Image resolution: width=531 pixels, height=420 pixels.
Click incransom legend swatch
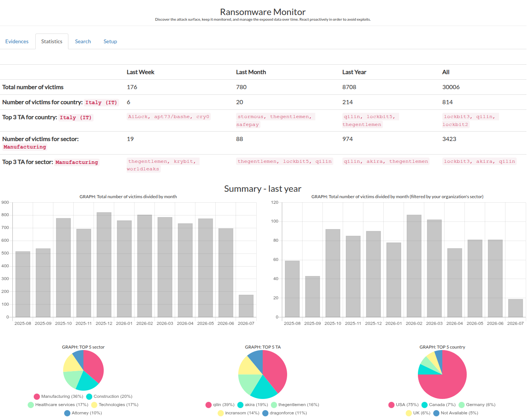pyautogui.click(x=221, y=413)
